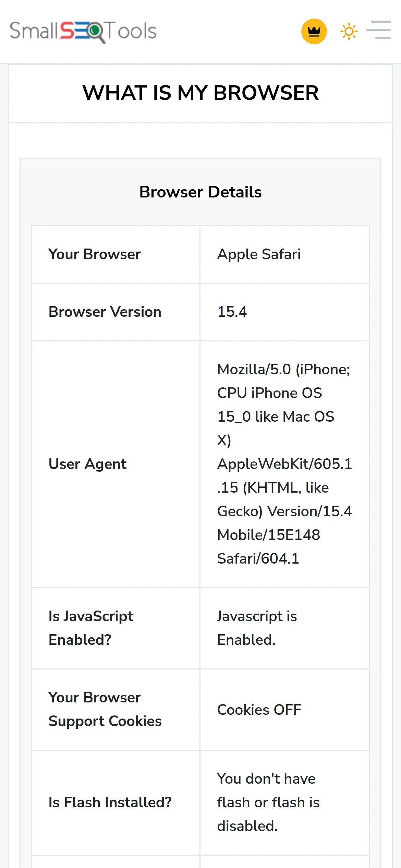Select the 'Is Flash Installed?' label
Image resolution: width=401 pixels, height=868 pixels.
(x=110, y=803)
